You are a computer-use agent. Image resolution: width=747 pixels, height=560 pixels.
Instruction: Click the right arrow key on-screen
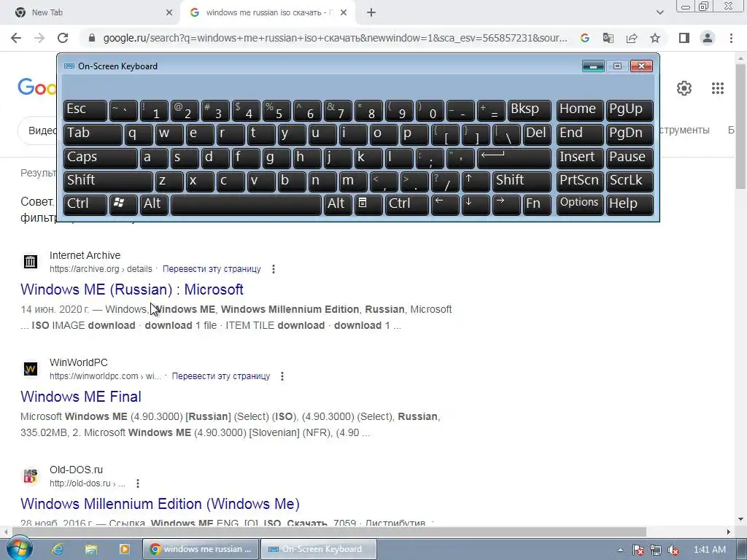pos(506,205)
